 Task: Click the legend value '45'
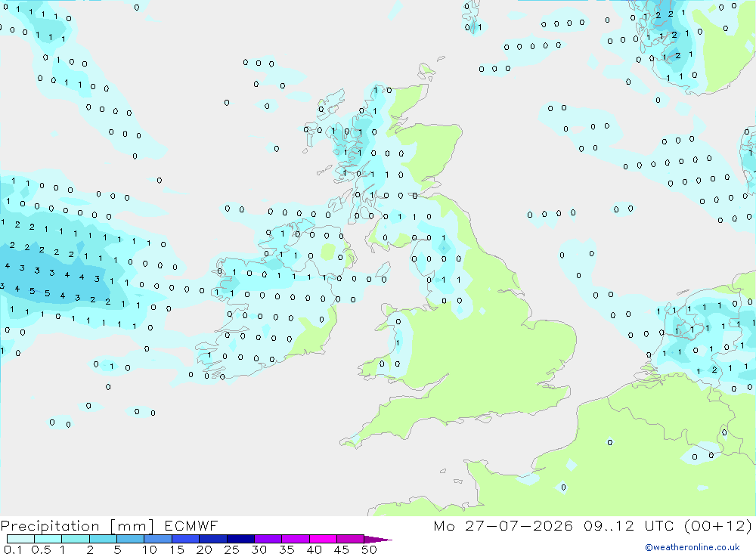coord(342,549)
